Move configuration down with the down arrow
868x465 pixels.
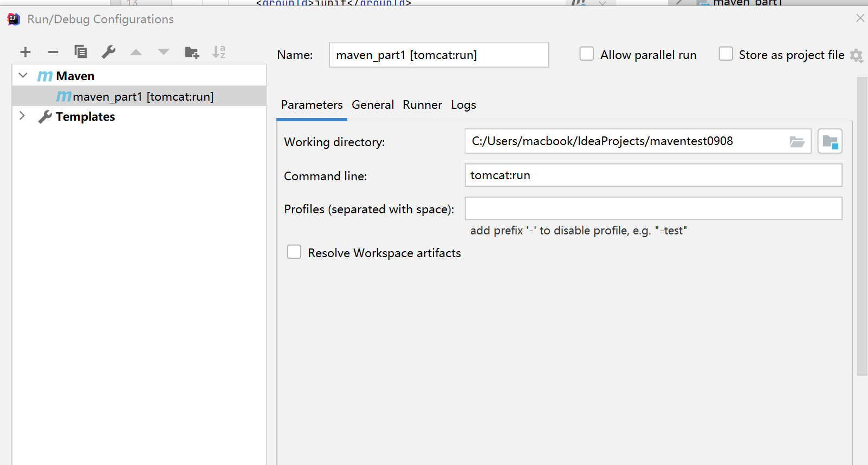tap(164, 53)
